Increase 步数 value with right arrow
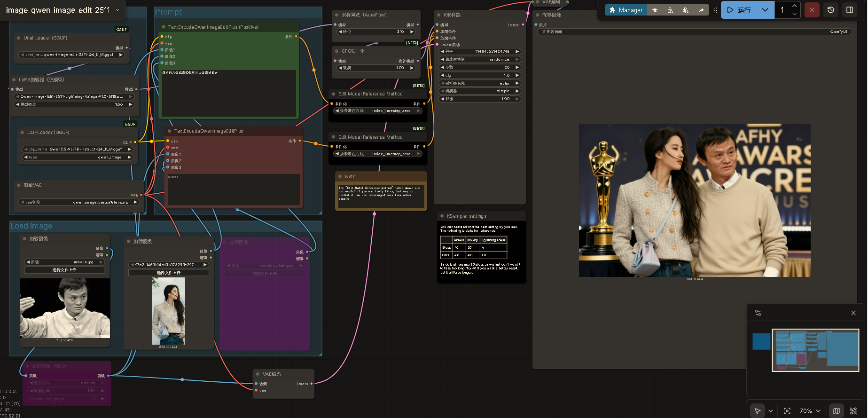Viewport: 868px width, 418px height. tap(517, 67)
